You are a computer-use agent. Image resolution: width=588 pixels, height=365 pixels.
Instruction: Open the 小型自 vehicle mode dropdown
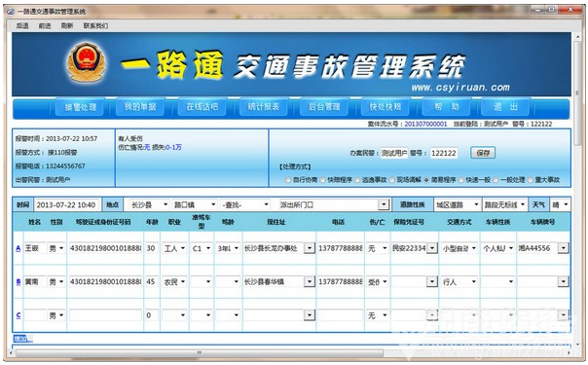(x=459, y=248)
